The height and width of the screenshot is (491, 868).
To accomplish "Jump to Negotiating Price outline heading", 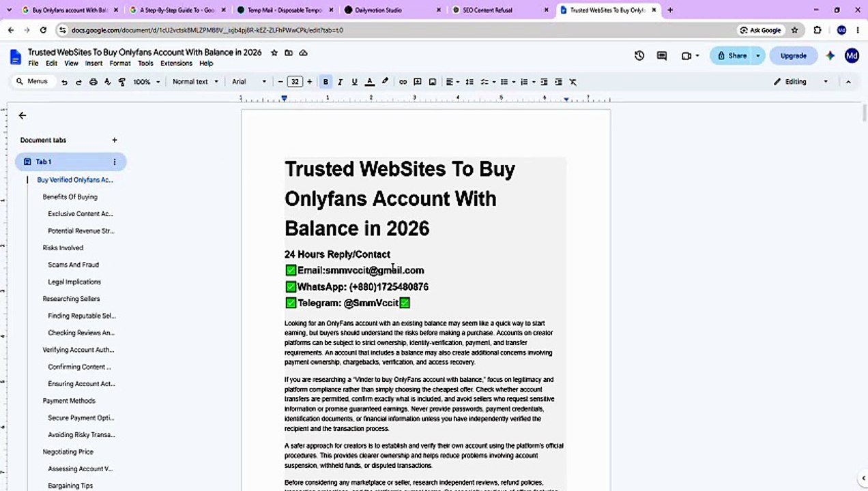I will click(x=68, y=452).
